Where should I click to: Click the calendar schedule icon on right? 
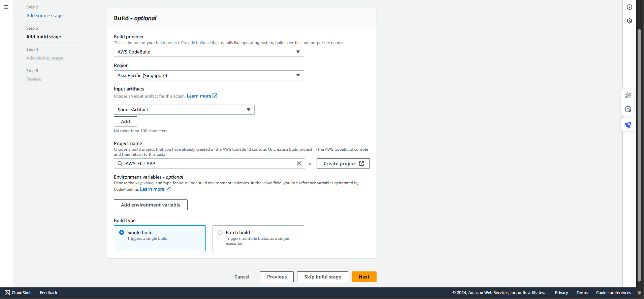628,109
